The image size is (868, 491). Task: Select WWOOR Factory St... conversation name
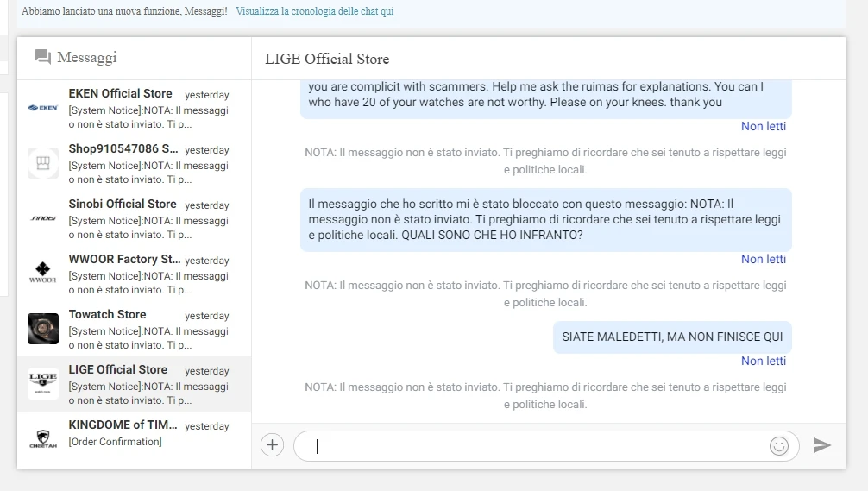point(124,260)
